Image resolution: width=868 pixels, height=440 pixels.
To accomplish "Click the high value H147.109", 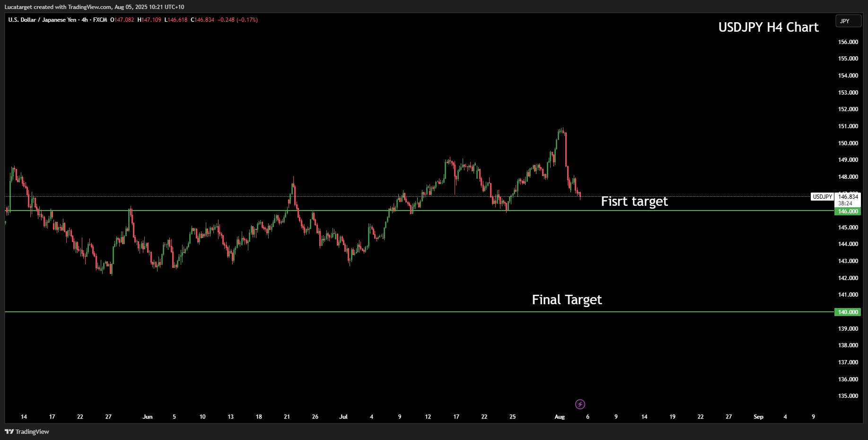I will [149, 20].
